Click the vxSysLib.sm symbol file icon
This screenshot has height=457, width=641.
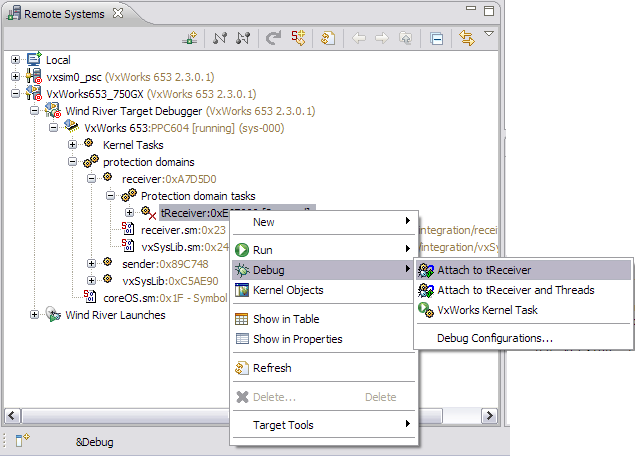click(x=128, y=245)
